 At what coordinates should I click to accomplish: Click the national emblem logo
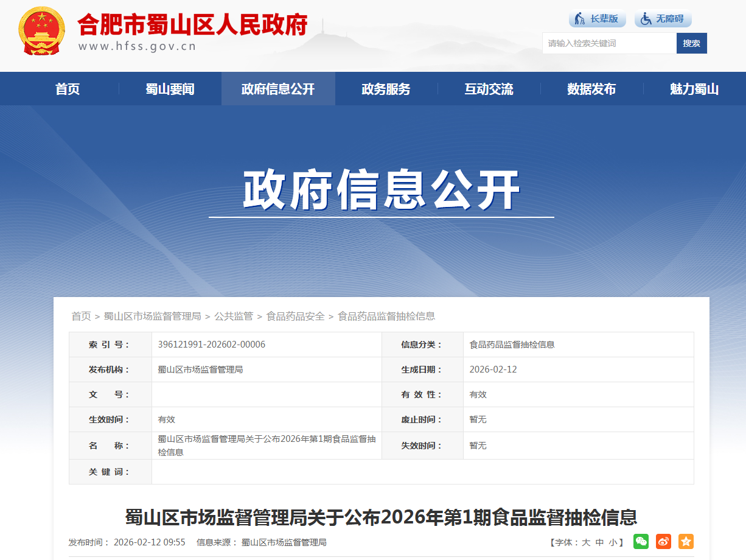(x=41, y=32)
